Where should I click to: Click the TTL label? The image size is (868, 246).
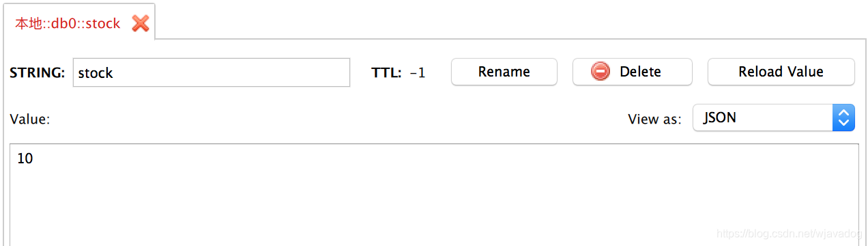tap(386, 73)
